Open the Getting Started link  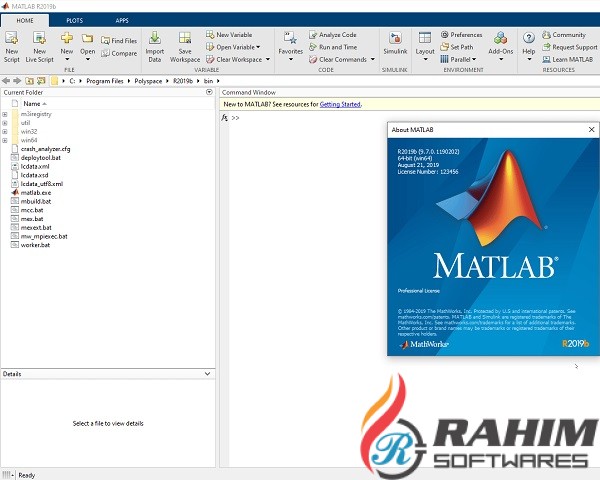[x=340, y=104]
